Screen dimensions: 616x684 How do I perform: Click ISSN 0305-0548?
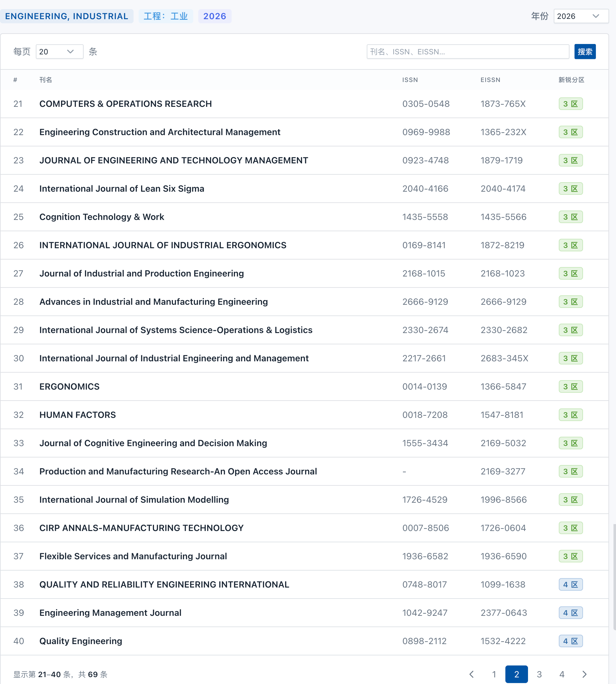pos(426,104)
